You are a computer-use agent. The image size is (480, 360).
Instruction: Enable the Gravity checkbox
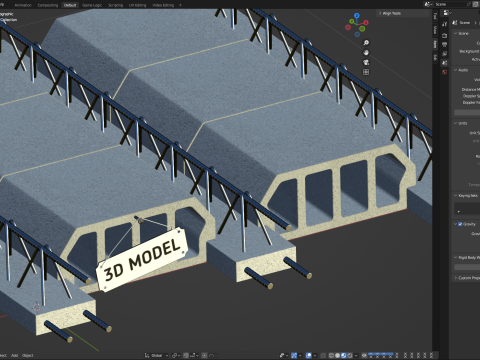tap(460, 224)
